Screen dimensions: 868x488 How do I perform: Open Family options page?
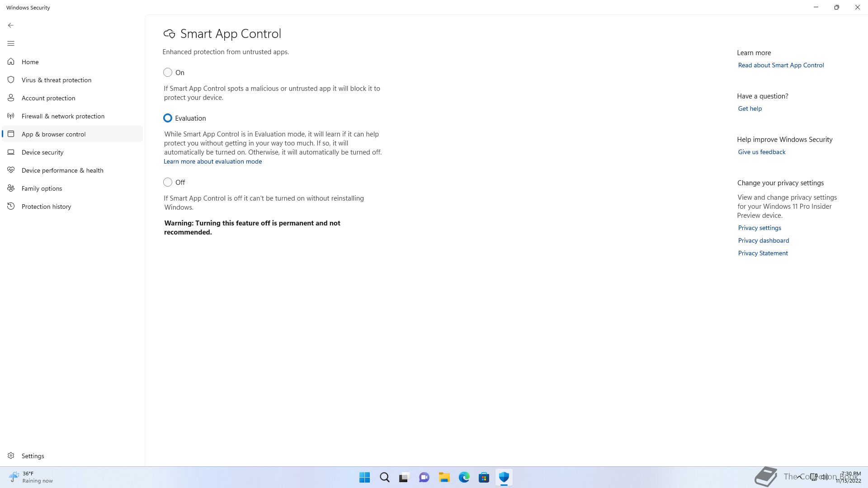click(72, 188)
